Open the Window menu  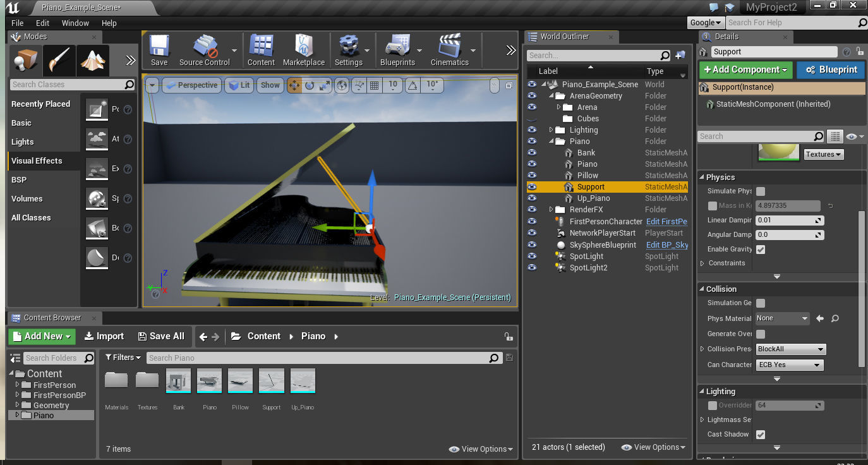click(75, 23)
